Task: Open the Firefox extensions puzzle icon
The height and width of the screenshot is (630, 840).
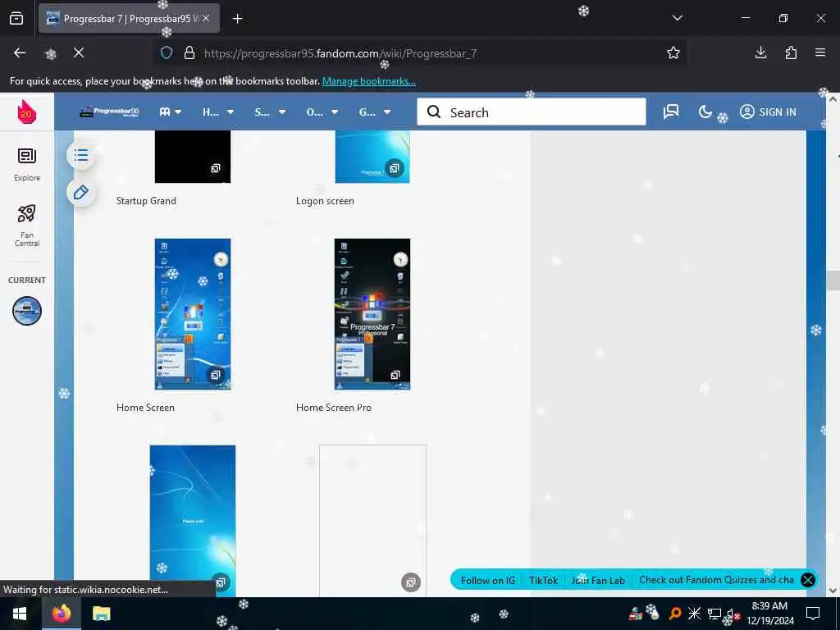Action: 791,52
